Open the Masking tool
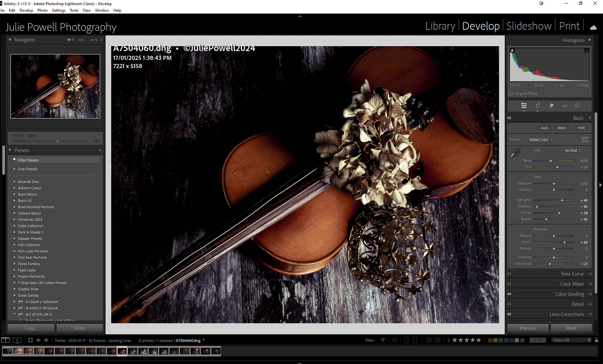The height and width of the screenshot is (364, 603). pyautogui.click(x=577, y=106)
